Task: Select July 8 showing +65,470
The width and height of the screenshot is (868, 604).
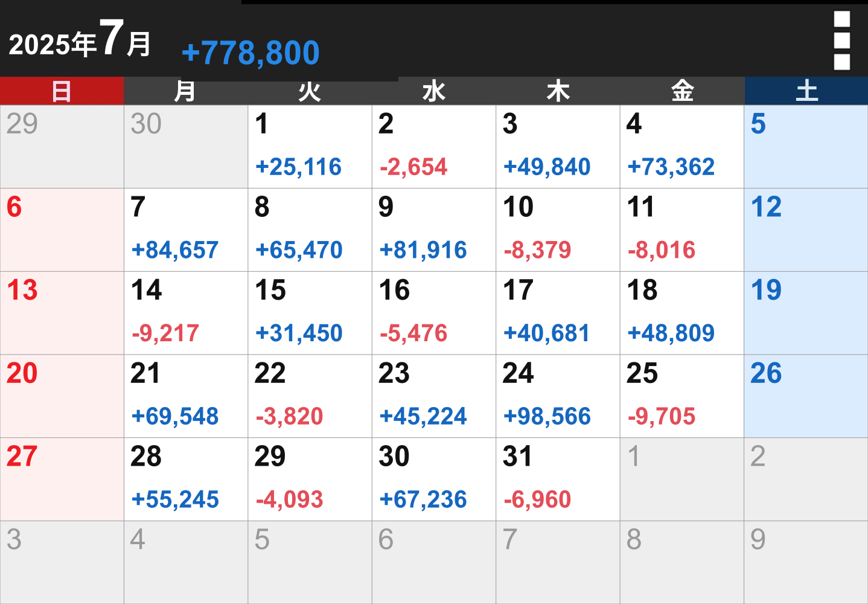Action: [x=310, y=230]
